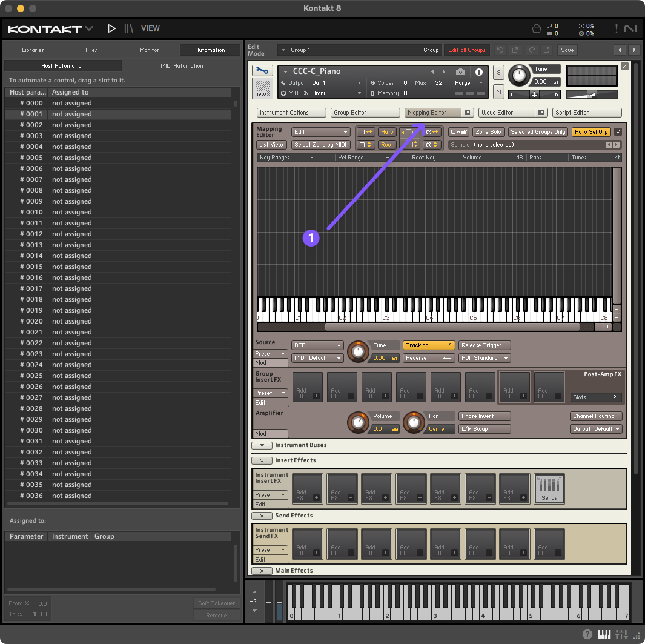Image resolution: width=645 pixels, height=644 pixels.
Task: Show the keyboard panel icon
Action: point(604,634)
